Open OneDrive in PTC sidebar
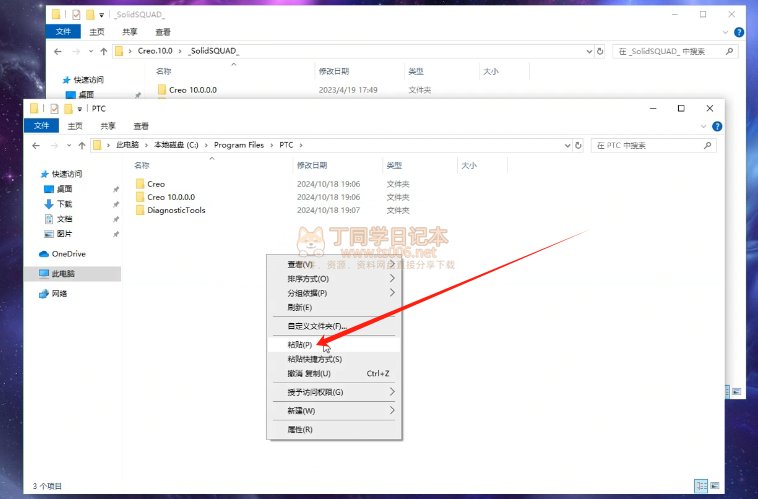This screenshot has height=499, width=758. (62, 254)
